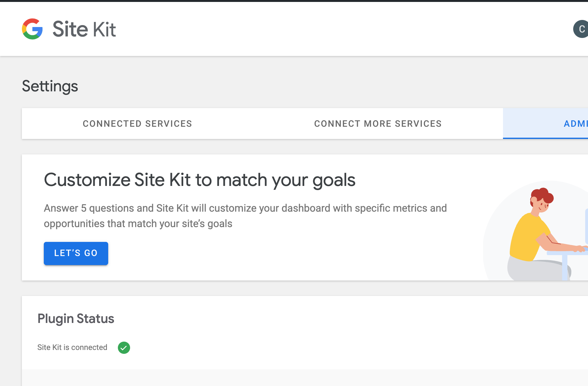This screenshot has width=588, height=386.
Task: Switch to the Connected Services tab
Action: click(x=137, y=124)
